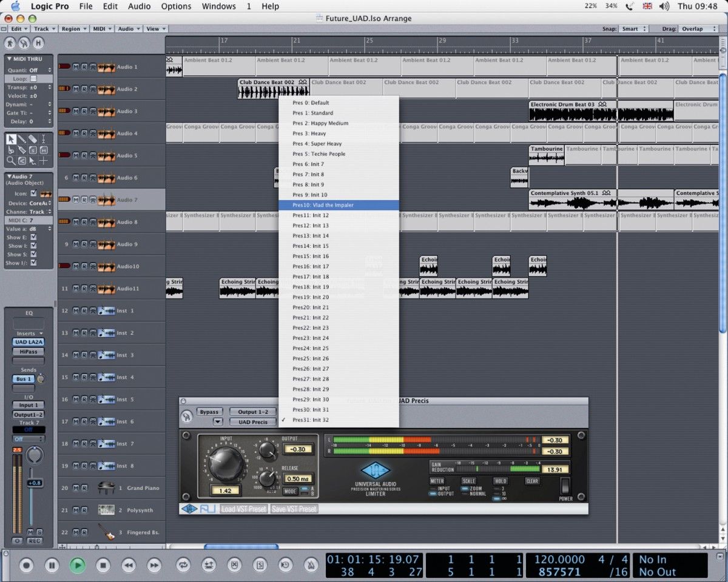Select the Automation pointer tool
Screen dimensions: 728x582
pyautogui.click(x=33, y=161)
